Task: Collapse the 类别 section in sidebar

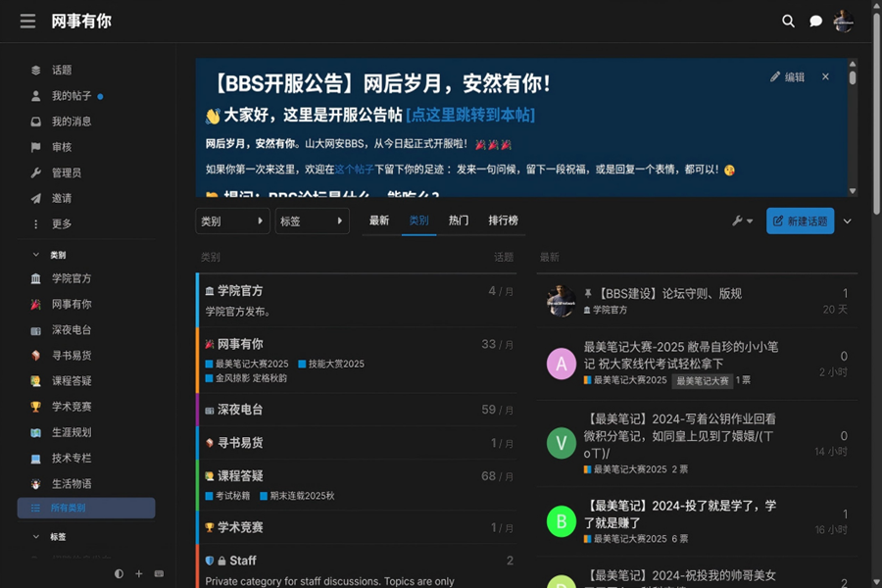Action: tap(37, 255)
